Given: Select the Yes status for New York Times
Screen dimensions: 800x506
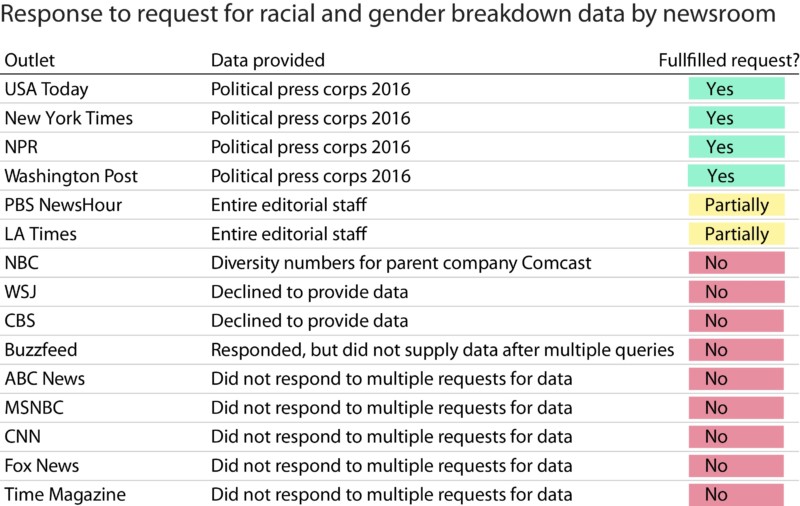Looking at the screenshot, I should point(736,118).
